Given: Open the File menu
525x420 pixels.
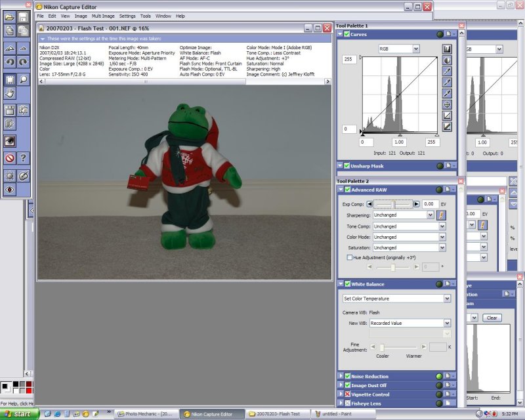Looking at the screenshot, I should click(x=40, y=16).
